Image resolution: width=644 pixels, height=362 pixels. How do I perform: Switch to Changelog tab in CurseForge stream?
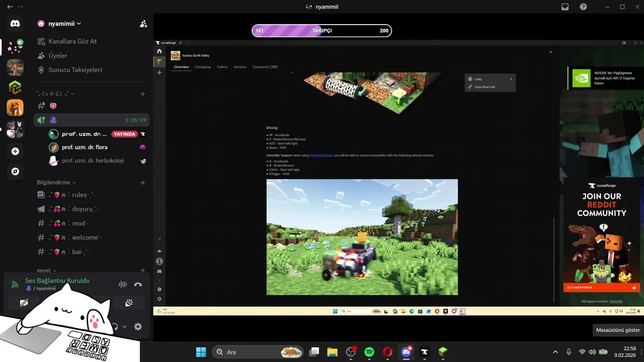point(203,67)
